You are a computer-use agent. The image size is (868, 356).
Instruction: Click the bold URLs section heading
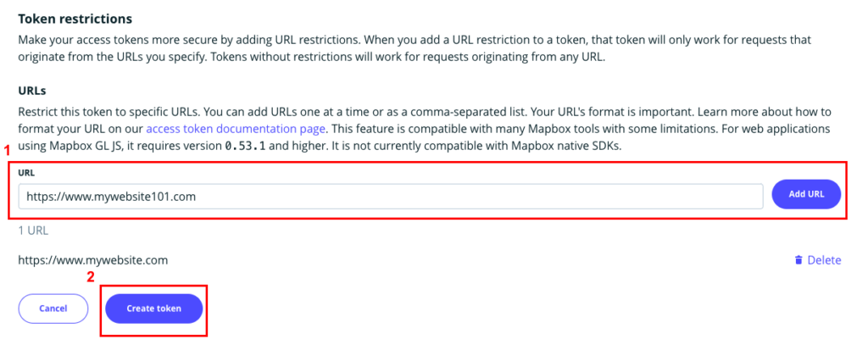pyautogui.click(x=33, y=89)
